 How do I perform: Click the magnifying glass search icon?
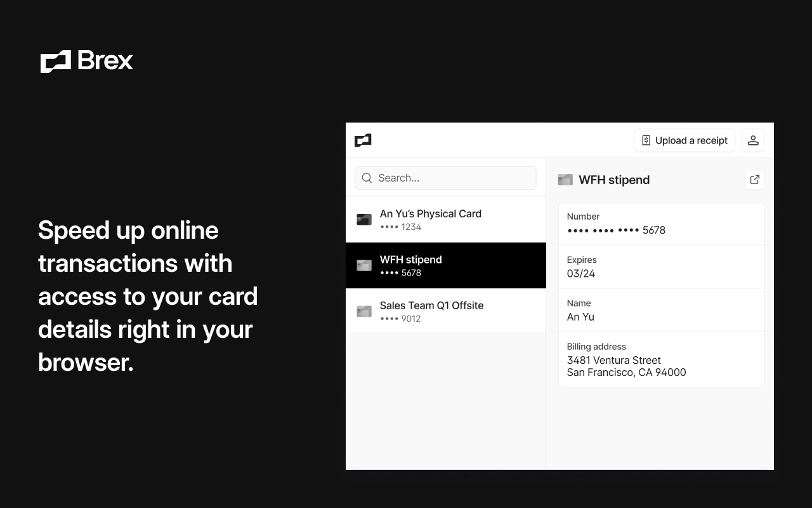(367, 178)
